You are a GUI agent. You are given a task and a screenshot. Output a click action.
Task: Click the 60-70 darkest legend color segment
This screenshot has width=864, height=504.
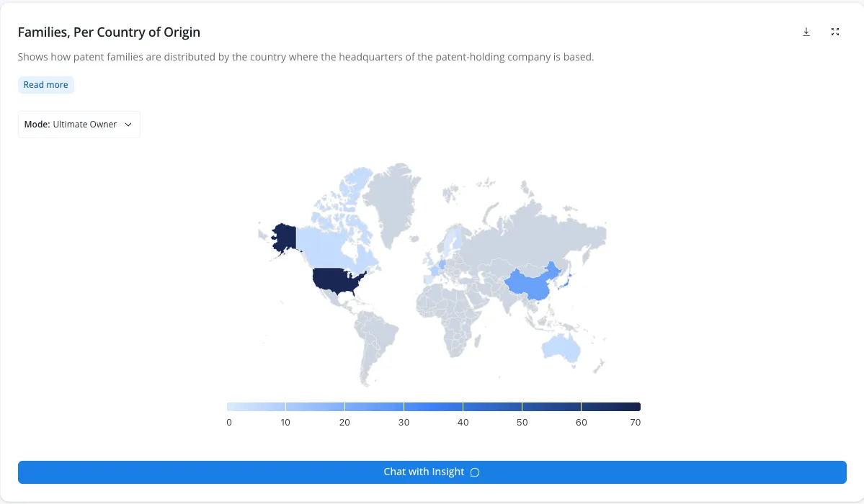(x=611, y=407)
